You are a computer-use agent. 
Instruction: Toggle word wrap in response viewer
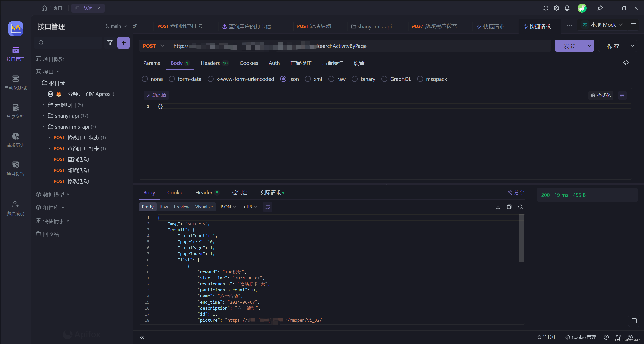[x=268, y=207]
